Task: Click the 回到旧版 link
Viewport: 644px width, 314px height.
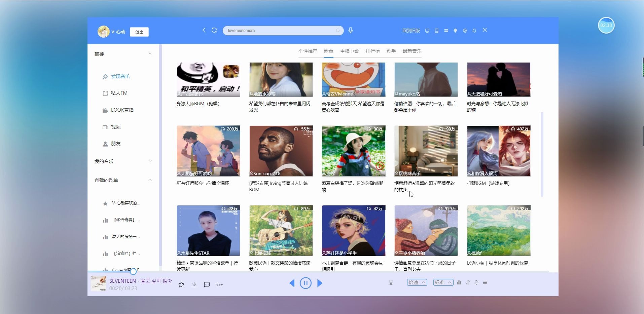Action: (411, 31)
